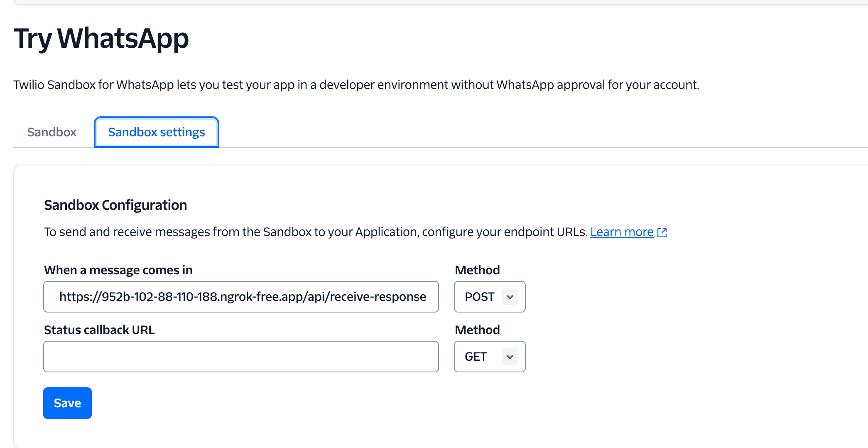Click the 'When a message comes in' label

tap(118, 270)
